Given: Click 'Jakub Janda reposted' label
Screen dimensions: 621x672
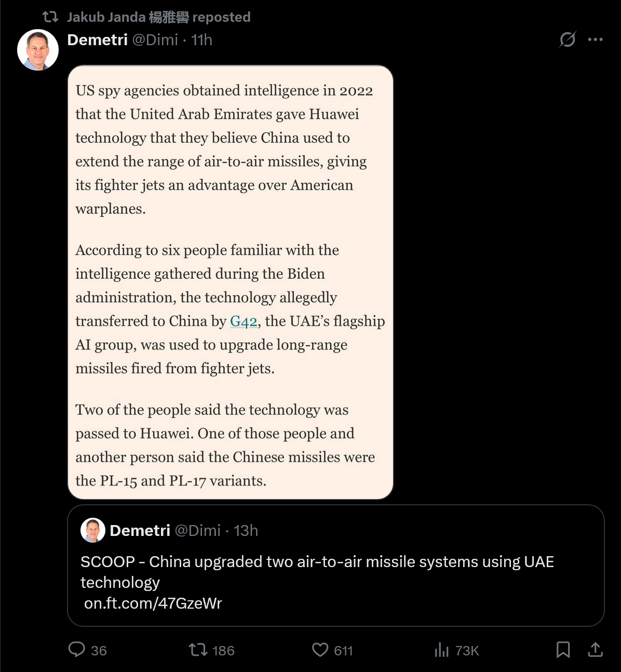Looking at the screenshot, I should click(x=158, y=17).
